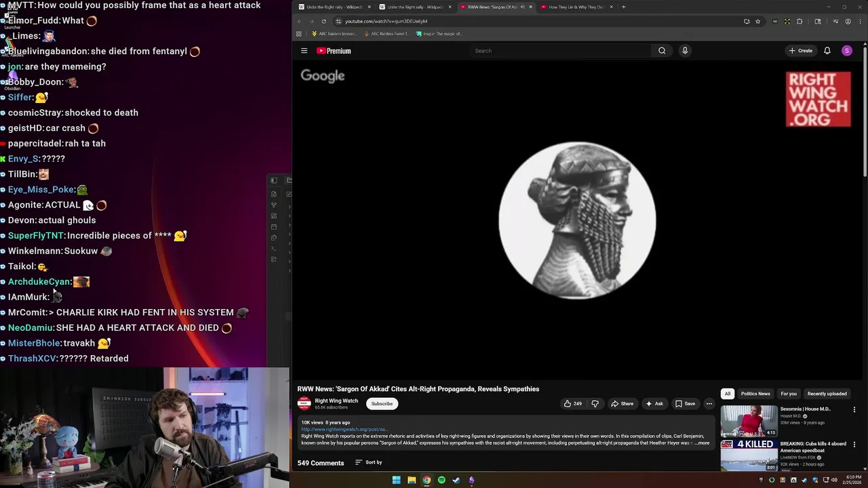Open Cuba 4 KILLED video thumbnail
868x488 pixels.
coord(749,455)
